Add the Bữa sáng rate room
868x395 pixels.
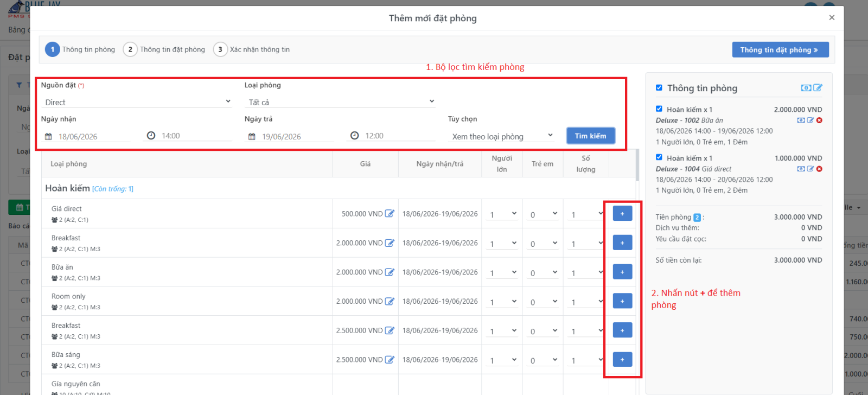pos(622,360)
